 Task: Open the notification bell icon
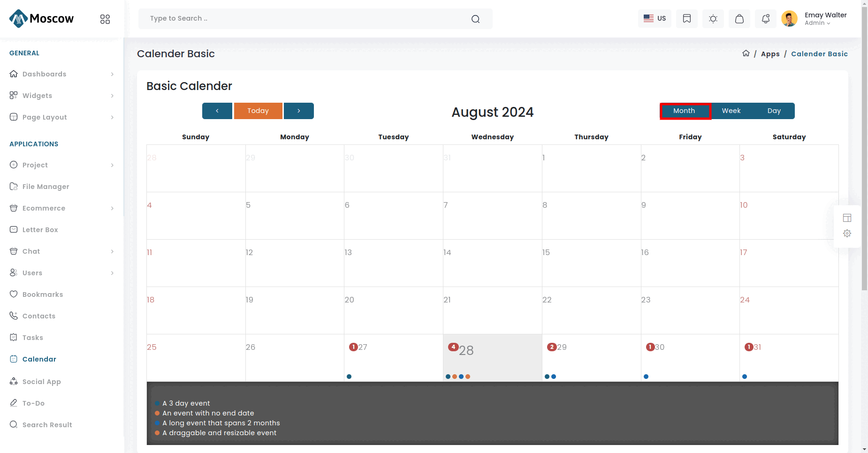(765, 19)
